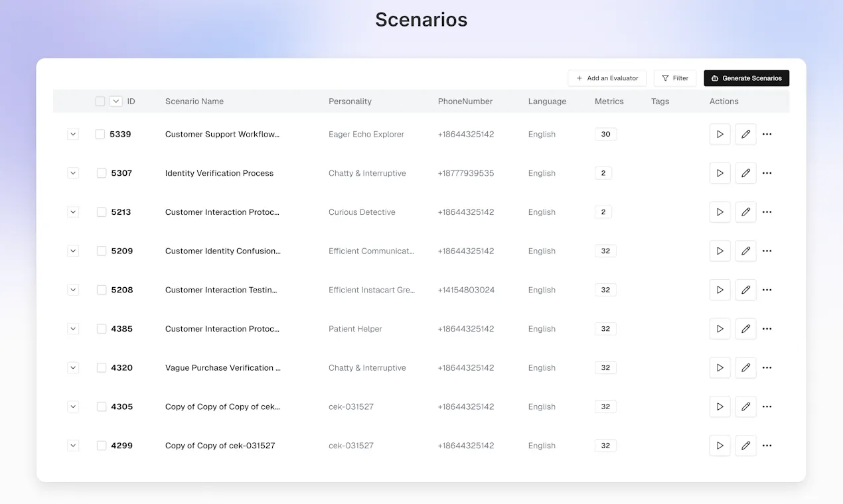This screenshot has height=504, width=843.
Task: Run scenario 5307 Identity Verification Process
Action: pyautogui.click(x=720, y=173)
